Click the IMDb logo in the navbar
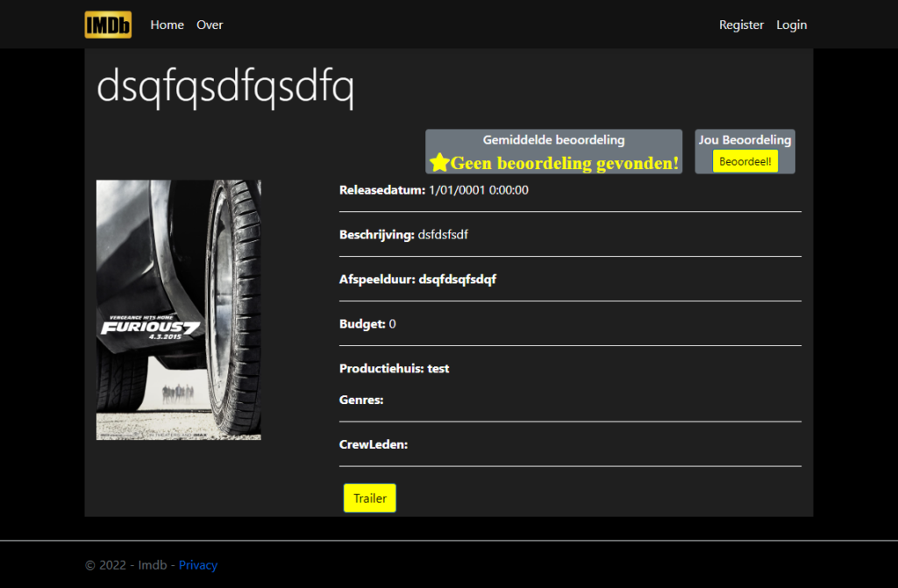 (x=108, y=25)
